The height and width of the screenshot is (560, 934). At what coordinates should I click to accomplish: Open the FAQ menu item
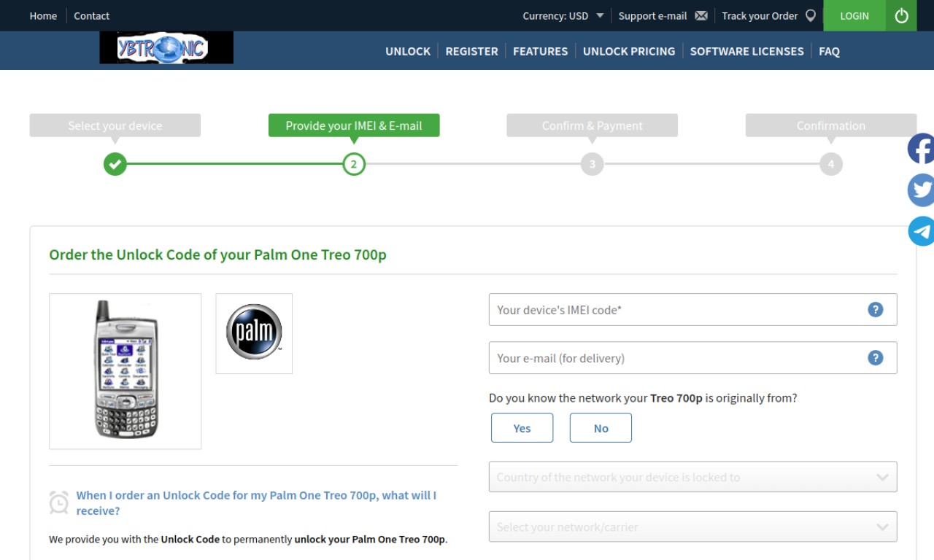pyautogui.click(x=829, y=51)
